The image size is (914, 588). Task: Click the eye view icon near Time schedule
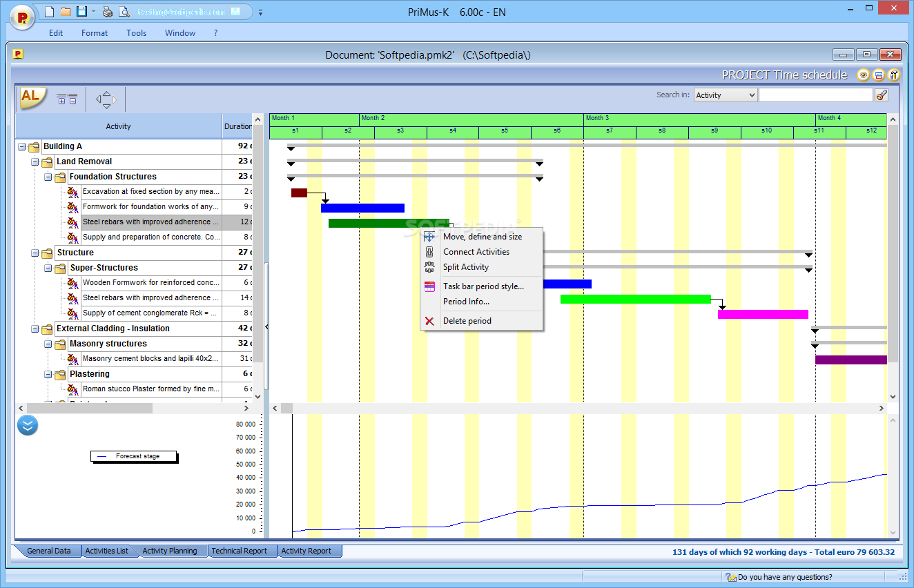[x=863, y=75]
